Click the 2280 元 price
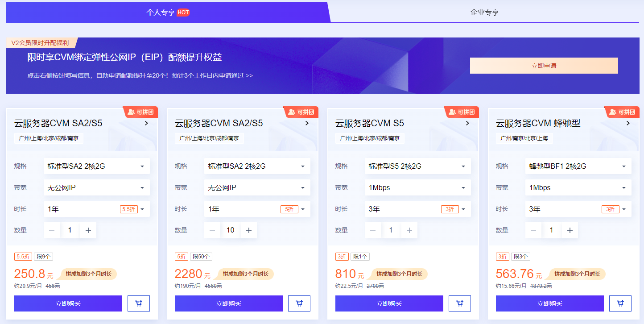Image resolution: width=644 pixels, height=324 pixels. point(193,274)
